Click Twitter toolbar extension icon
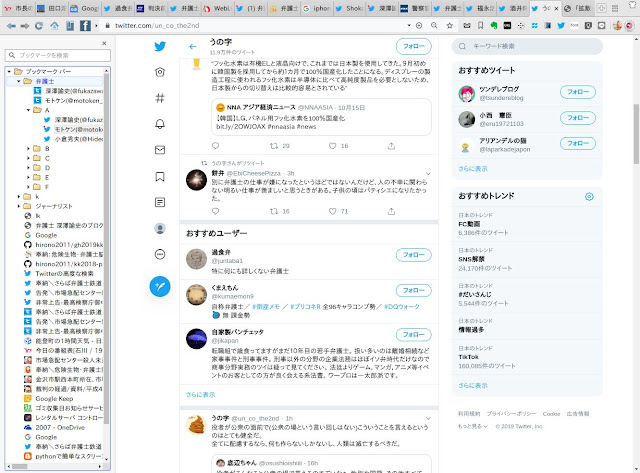The image size is (640, 473). [x=561, y=26]
